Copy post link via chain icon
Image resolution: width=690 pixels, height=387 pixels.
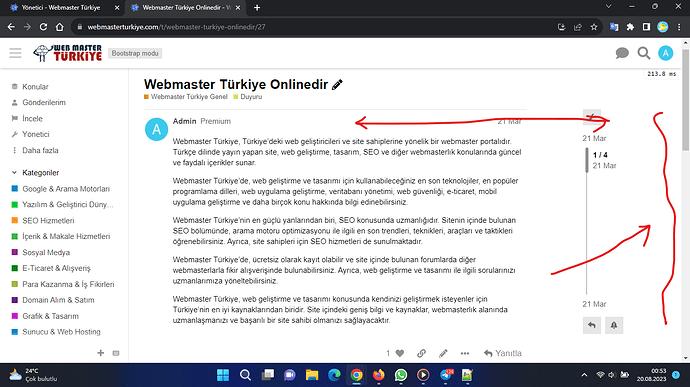[x=421, y=353]
